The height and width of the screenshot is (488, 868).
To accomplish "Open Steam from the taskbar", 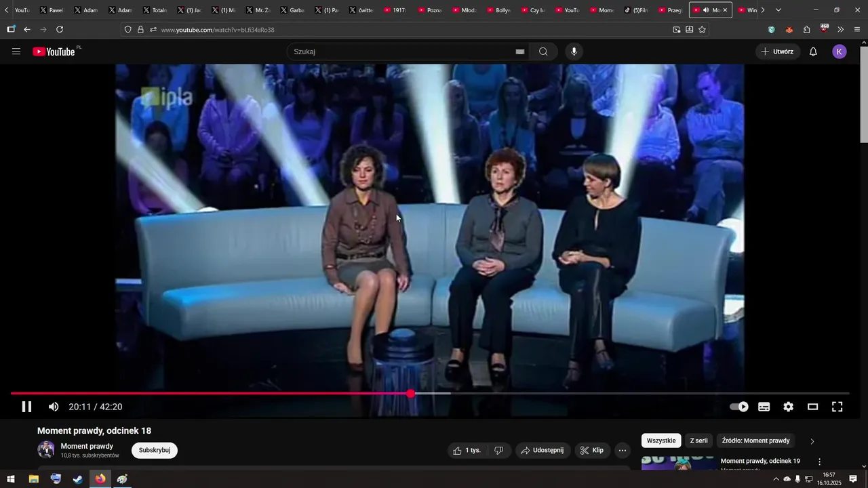I will click(78, 479).
